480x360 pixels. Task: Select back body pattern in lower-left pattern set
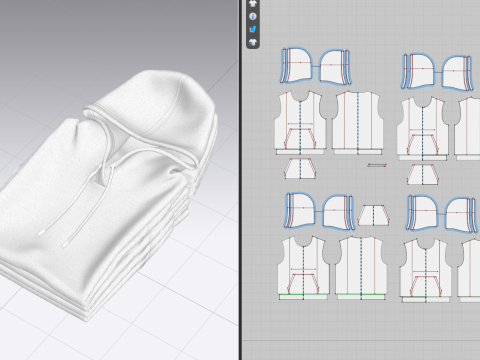[x=361, y=265]
